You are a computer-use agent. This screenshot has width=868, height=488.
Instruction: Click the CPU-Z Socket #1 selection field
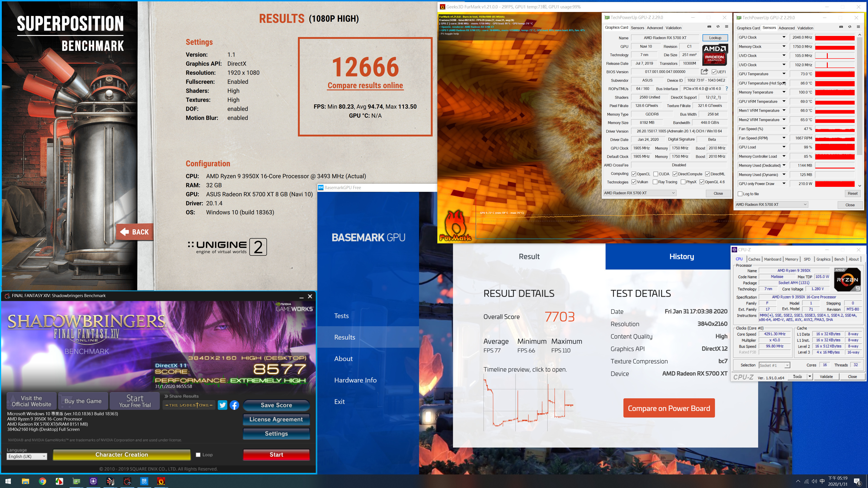[x=774, y=365]
